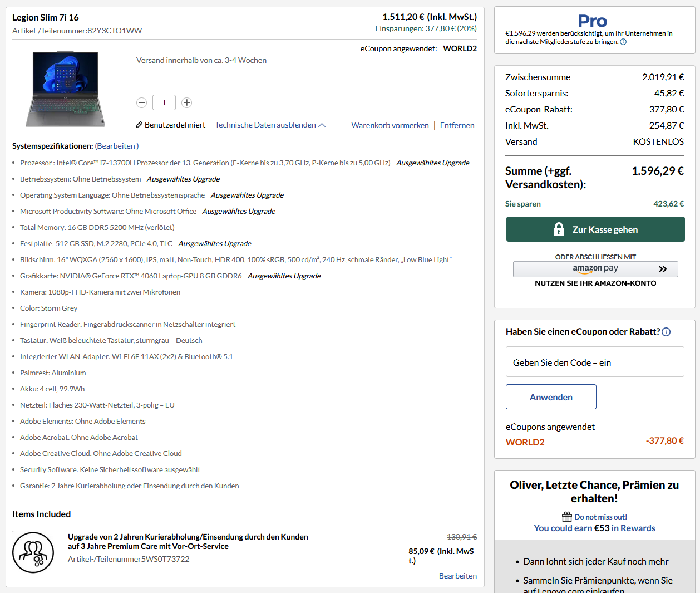This screenshot has width=700, height=593.
Task: Click the Legion Slim 7i laptop thumbnail
Action: click(65, 89)
